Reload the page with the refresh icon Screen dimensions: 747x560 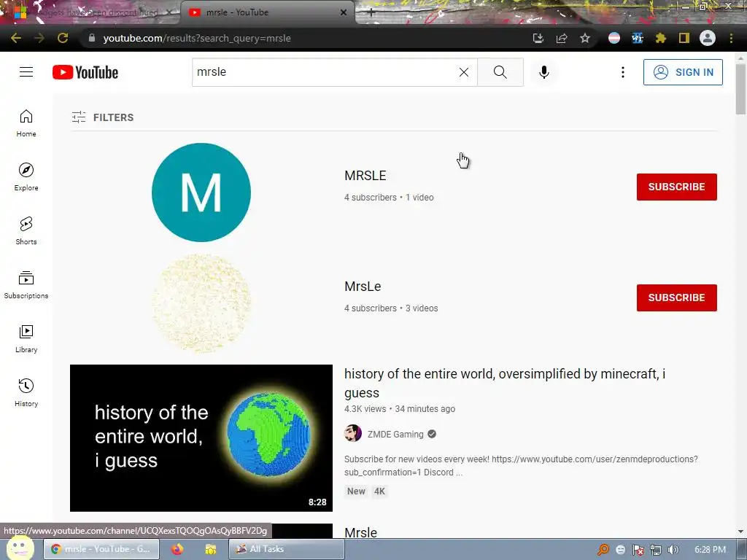pyautogui.click(x=63, y=38)
